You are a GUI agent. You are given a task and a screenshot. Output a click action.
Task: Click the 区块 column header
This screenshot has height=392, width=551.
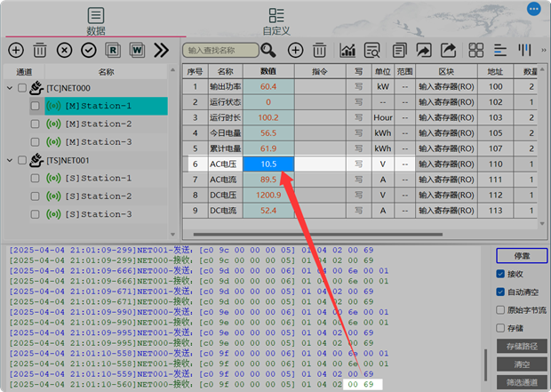tap(446, 71)
